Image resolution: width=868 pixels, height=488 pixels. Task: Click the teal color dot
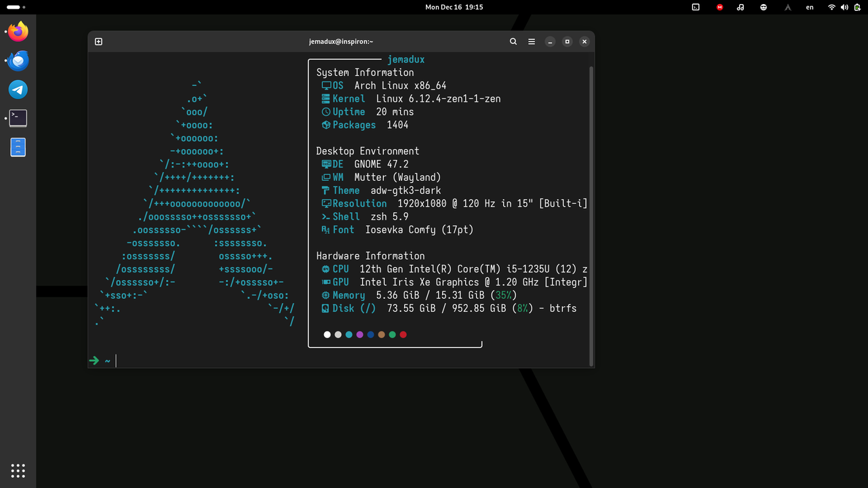[349, 334]
